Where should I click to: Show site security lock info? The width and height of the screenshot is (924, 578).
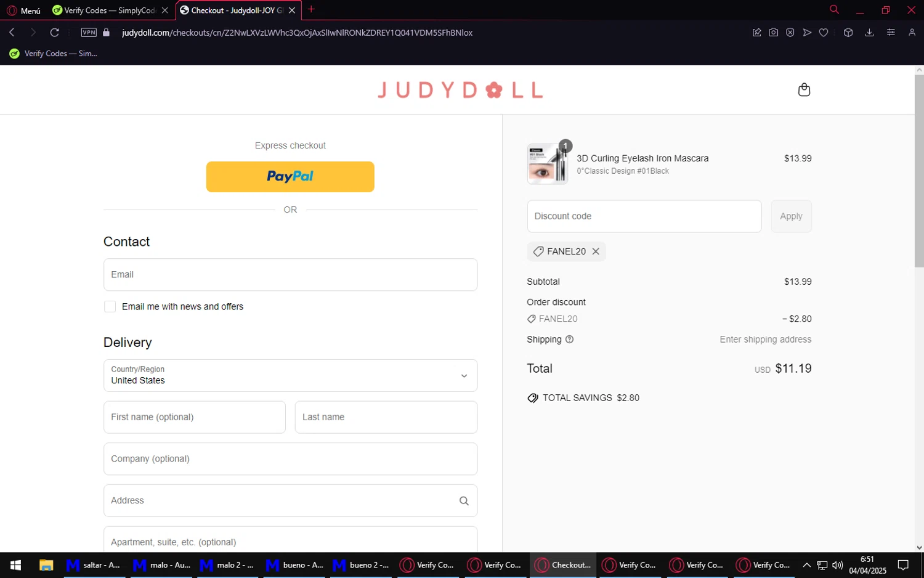(106, 33)
